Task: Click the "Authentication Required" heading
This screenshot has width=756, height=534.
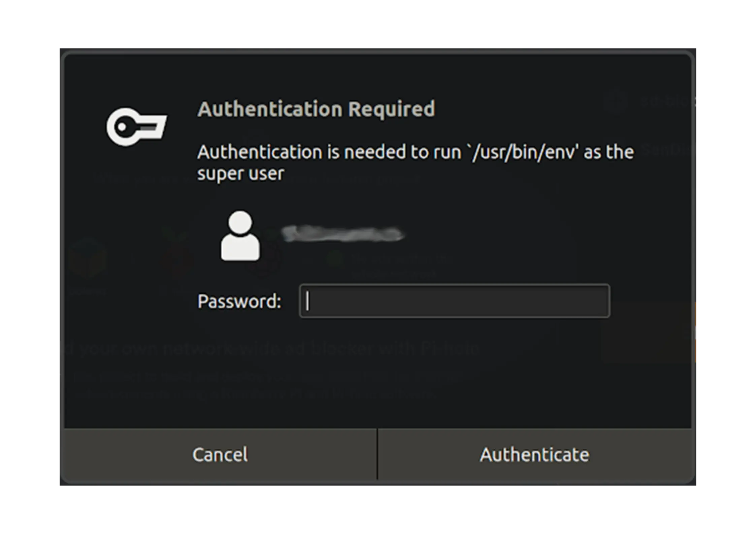Action: pos(316,109)
